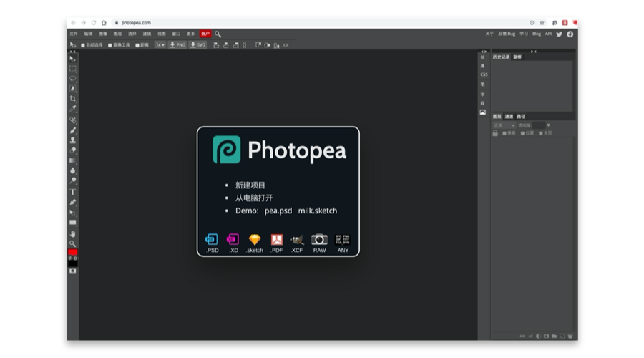
Task: Switch to the 通道 tab
Action: click(x=509, y=117)
